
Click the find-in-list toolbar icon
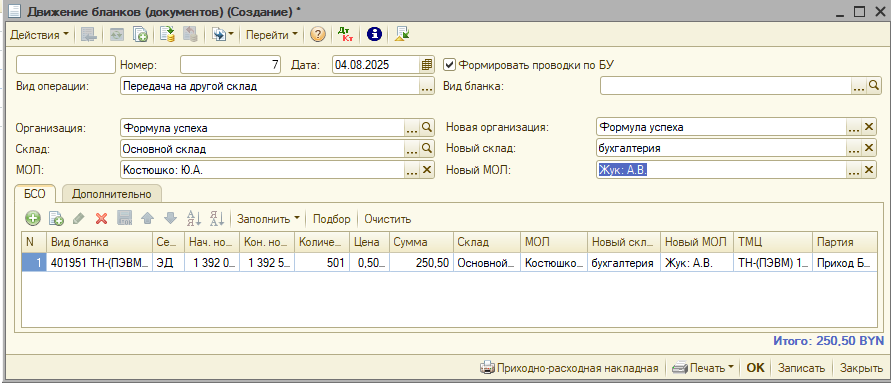click(88, 35)
